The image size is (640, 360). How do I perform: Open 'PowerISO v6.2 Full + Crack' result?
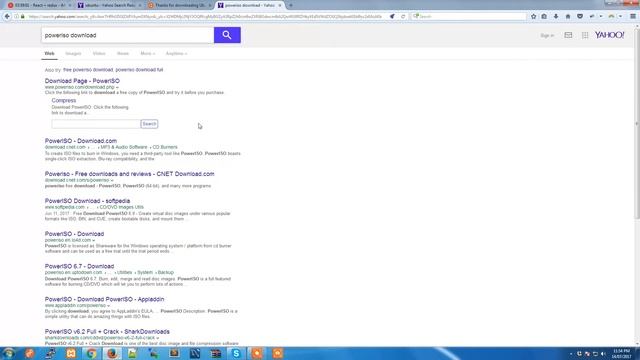107,331
